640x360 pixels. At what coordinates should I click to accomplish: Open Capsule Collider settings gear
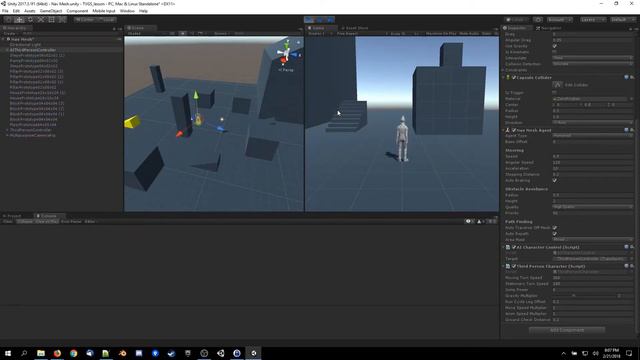point(632,77)
